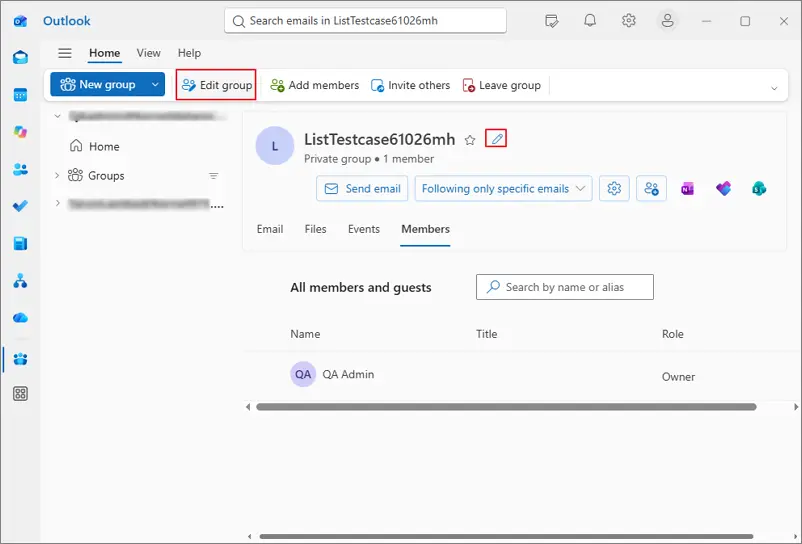802x544 pixels.
Task: Select the QA Admin member name
Action: [348, 374]
